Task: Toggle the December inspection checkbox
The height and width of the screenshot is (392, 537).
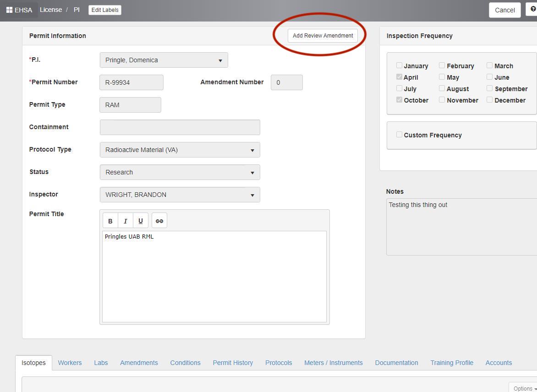Action: pyautogui.click(x=489, y=100)
